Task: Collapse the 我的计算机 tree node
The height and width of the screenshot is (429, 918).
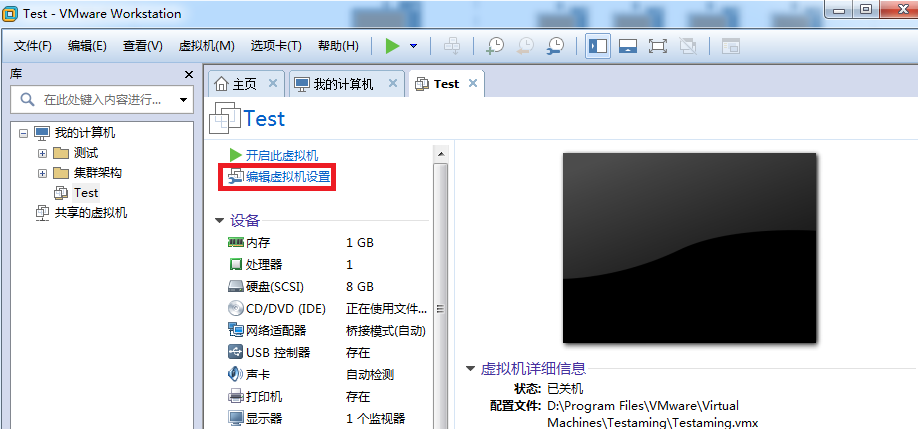Action: coord(23,133)
